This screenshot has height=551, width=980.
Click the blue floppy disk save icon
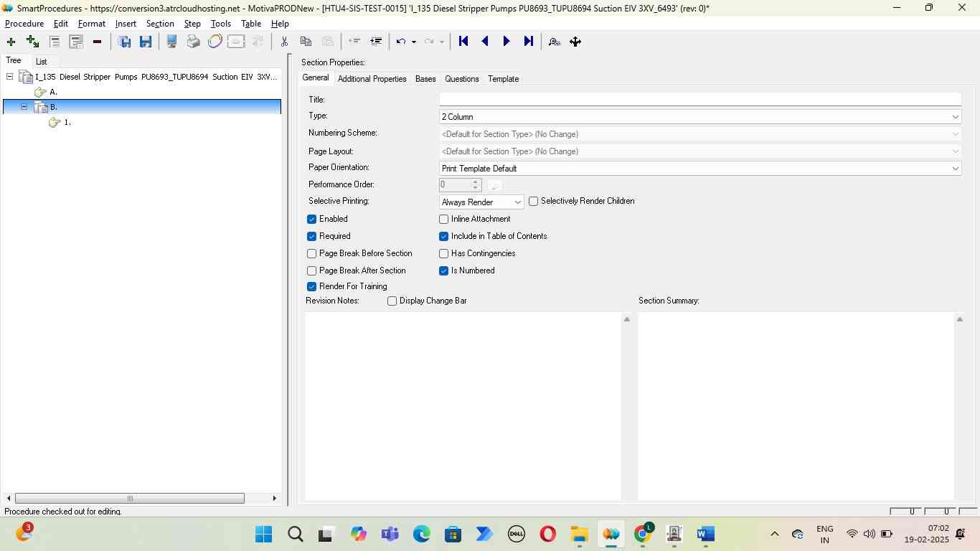tap(146, 42)
